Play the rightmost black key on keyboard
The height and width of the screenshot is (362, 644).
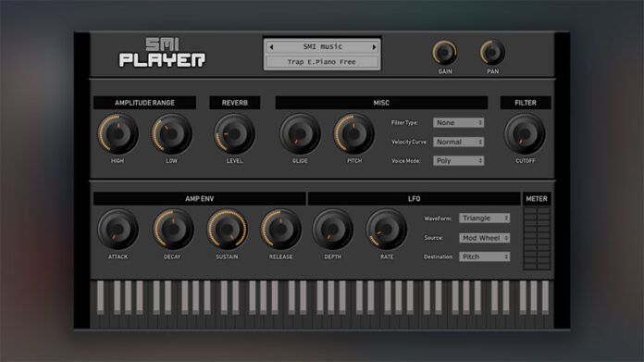[x=545, y=297]
